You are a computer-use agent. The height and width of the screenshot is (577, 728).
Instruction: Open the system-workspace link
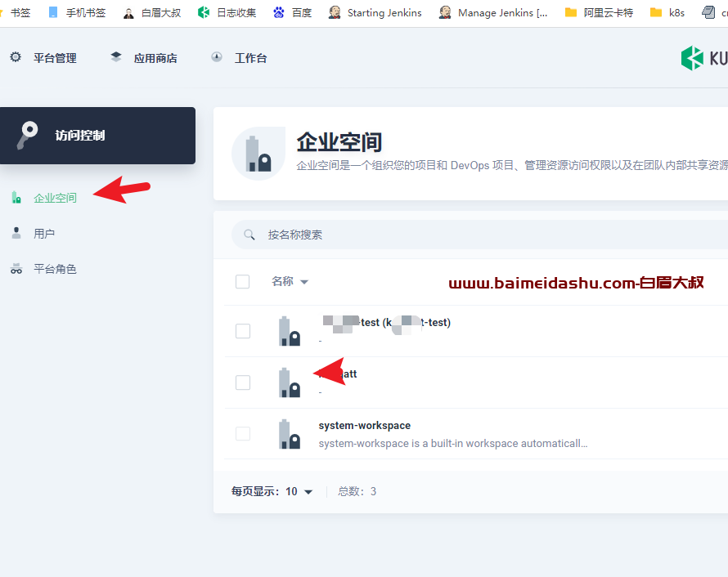pos(365,425)
